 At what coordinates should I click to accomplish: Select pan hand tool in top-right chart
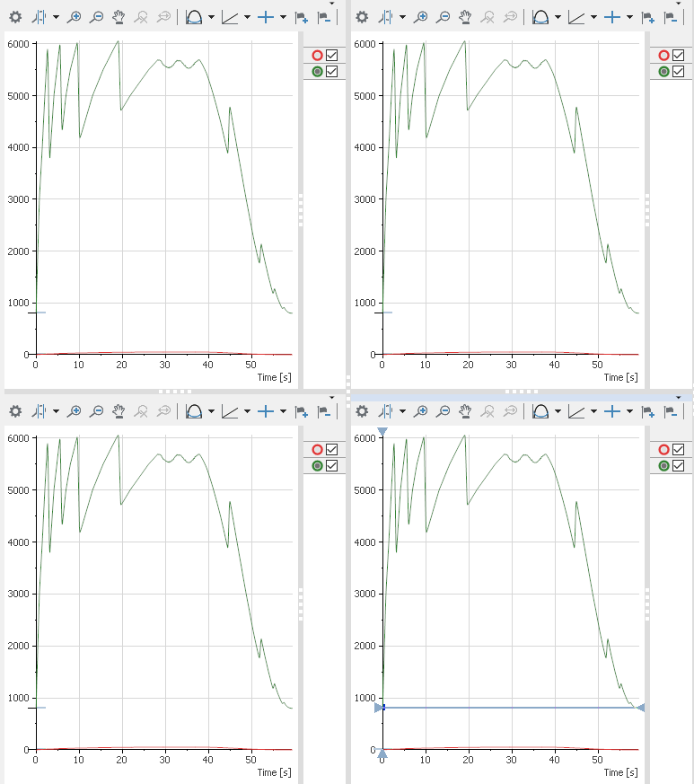click(465, 16)
